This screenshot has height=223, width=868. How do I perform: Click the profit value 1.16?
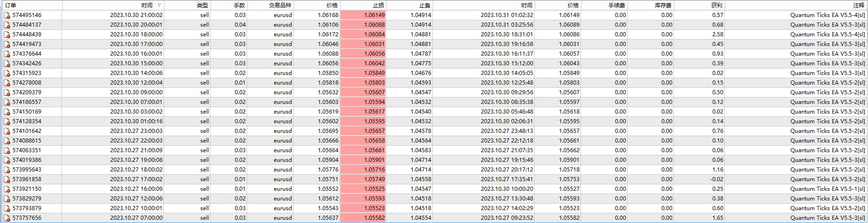point(717,170)
